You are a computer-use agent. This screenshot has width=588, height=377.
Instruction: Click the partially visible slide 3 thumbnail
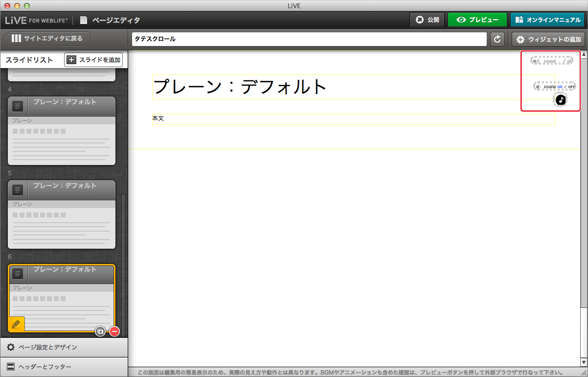tap(62, 75)
